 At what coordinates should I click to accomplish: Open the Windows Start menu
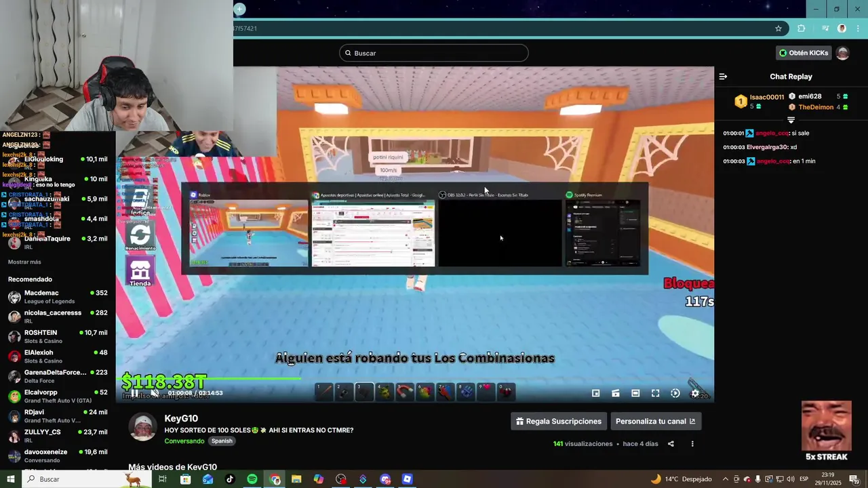11,479
